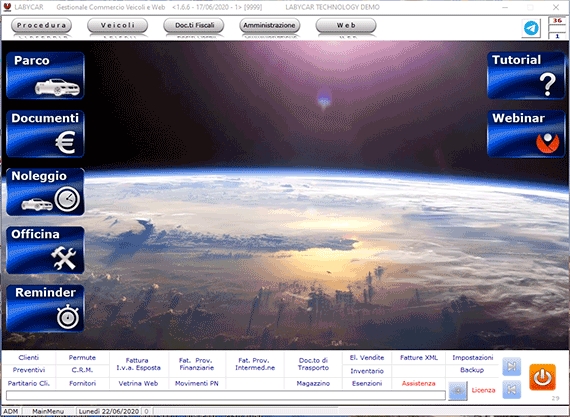Open the Tutorial question mark tile
The height and width of the screenshot is (417, 570).
[526, 75]
